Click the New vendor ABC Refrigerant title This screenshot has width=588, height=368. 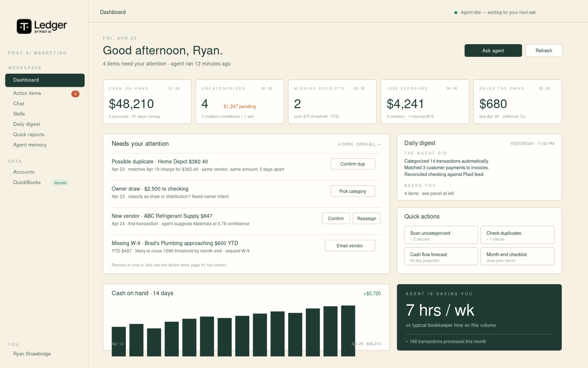[162, 216]
